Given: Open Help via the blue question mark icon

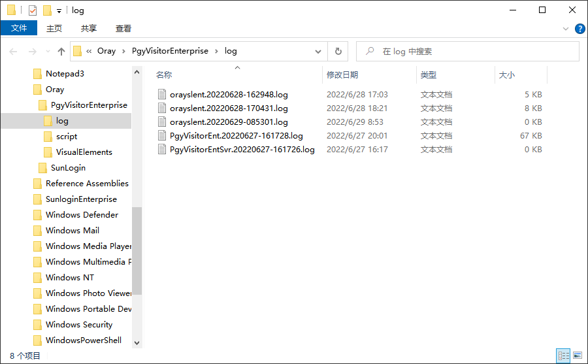Looking at the screenshot, I should coord(580,29).
